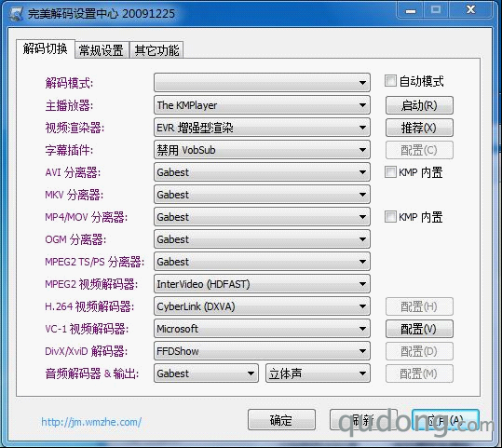Image resolution: width=502 pixels, height=448 pixels.
Task: Click the 确定 button
Action: pyautogui.click(x=281, y=420)
